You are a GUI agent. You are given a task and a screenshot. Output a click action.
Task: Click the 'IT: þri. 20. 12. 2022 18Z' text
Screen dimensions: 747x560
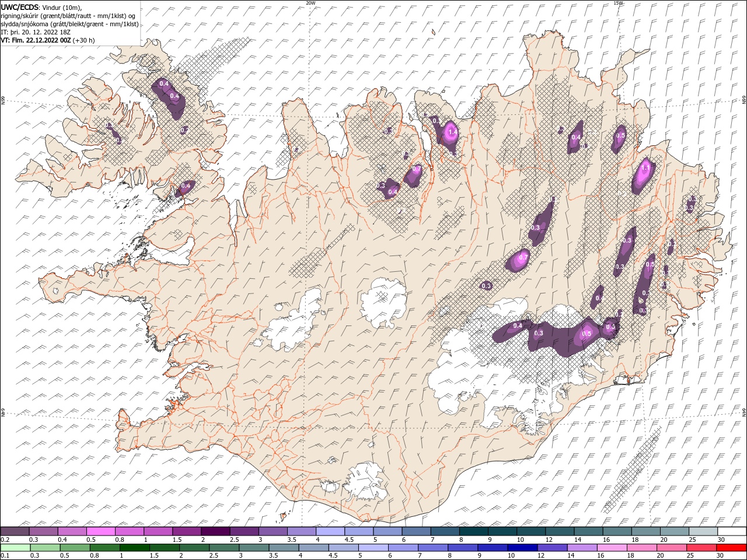(36, 32)
